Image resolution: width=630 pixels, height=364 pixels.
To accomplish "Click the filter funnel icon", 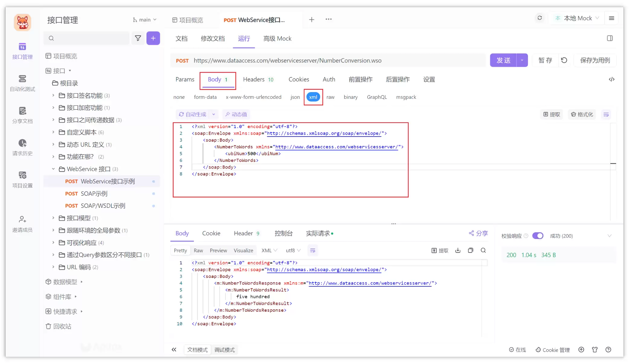I will point(138,38).
